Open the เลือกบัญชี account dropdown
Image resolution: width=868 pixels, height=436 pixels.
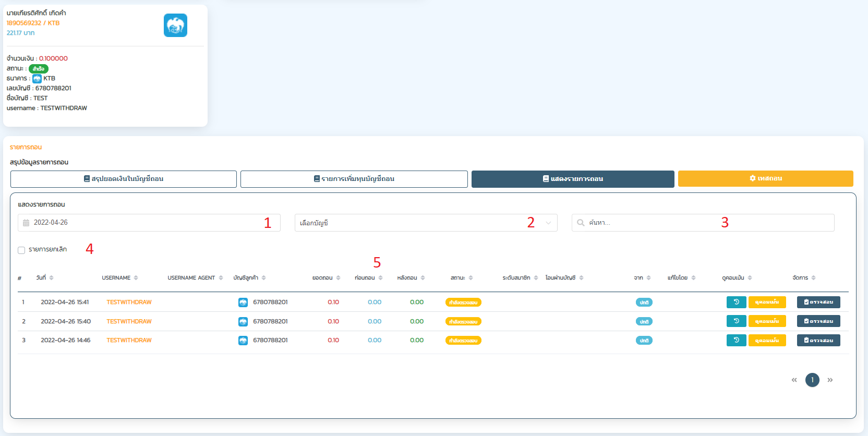point(426,223)
